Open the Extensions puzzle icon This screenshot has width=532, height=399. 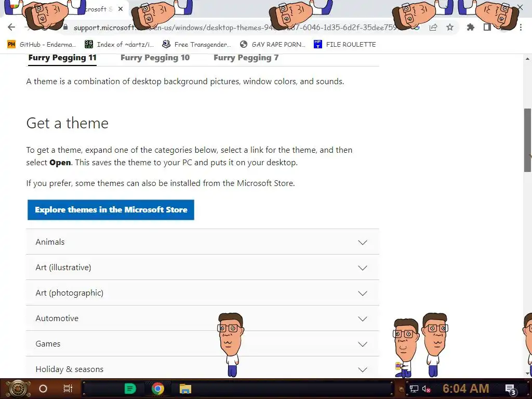coord(470,27)
